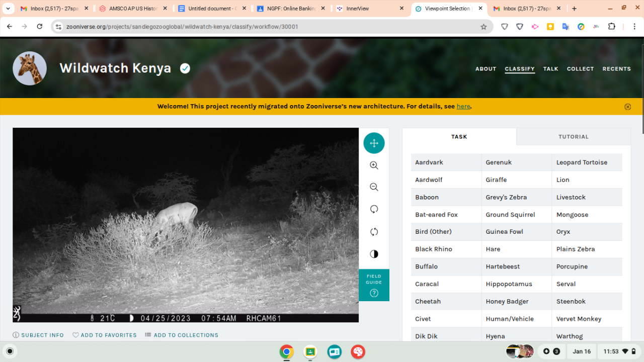Screen dimensions: 644x362
Task: Choose Livestock option
Action: coord(587,197)
